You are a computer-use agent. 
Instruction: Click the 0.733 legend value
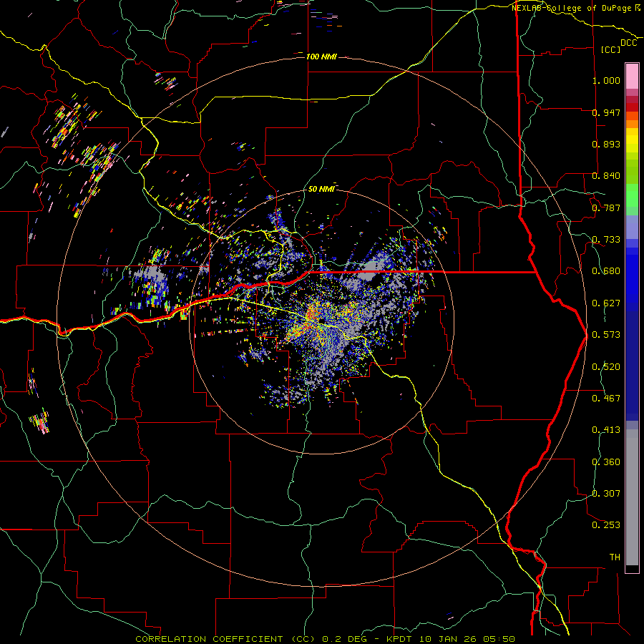click(x=606, y=240)
